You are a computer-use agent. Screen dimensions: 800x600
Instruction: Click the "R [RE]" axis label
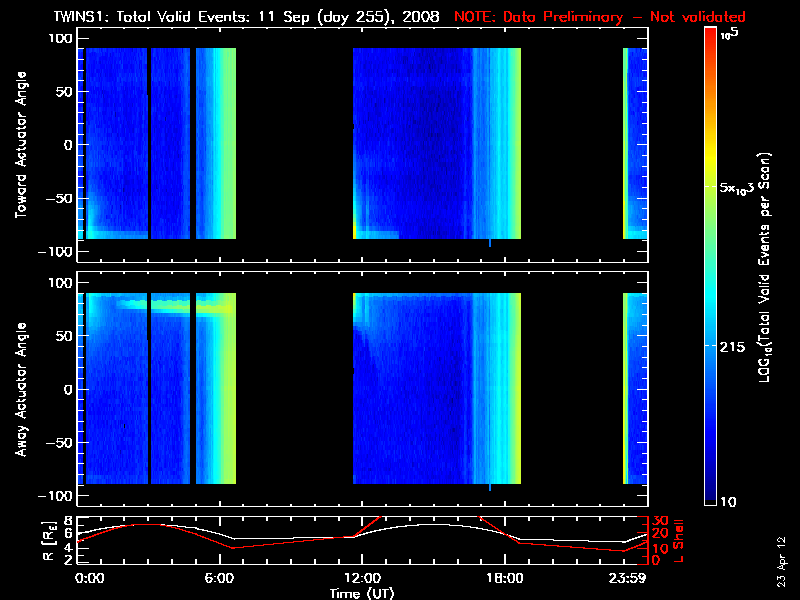48,541
